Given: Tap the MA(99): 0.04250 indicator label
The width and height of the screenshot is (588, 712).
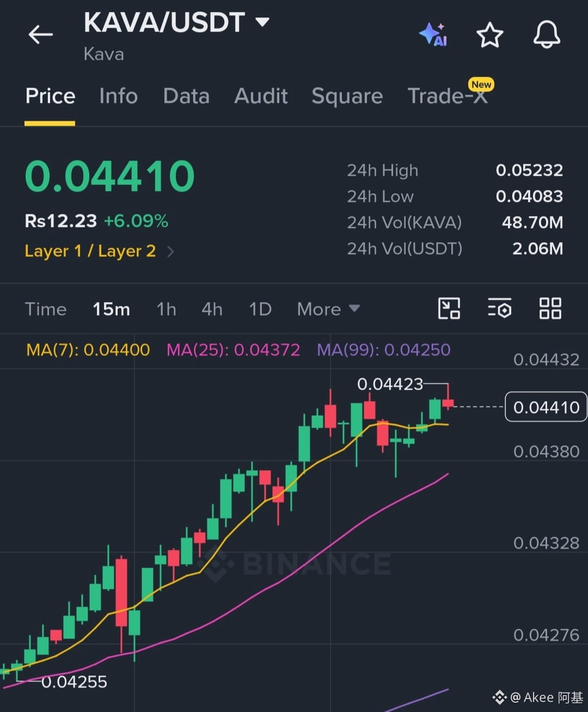Looking at the screenshot, I should (x=384, y=349).
